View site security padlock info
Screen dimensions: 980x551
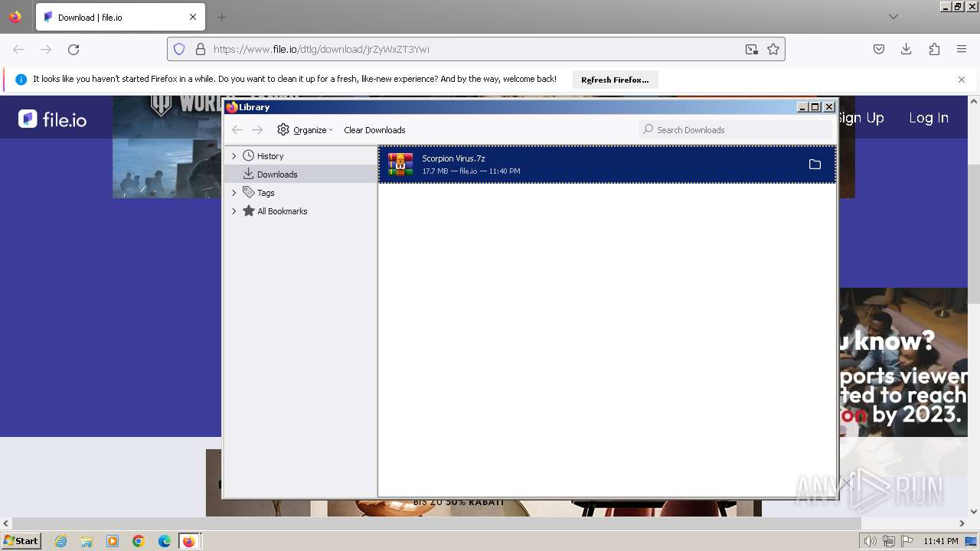[x=201, y=49]
